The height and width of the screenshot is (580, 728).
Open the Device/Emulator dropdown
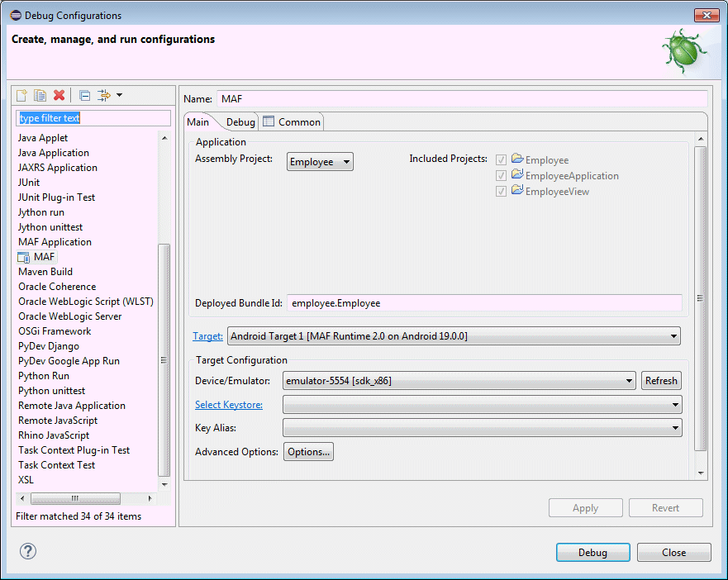pyautogui.click(x=459, y=381)
